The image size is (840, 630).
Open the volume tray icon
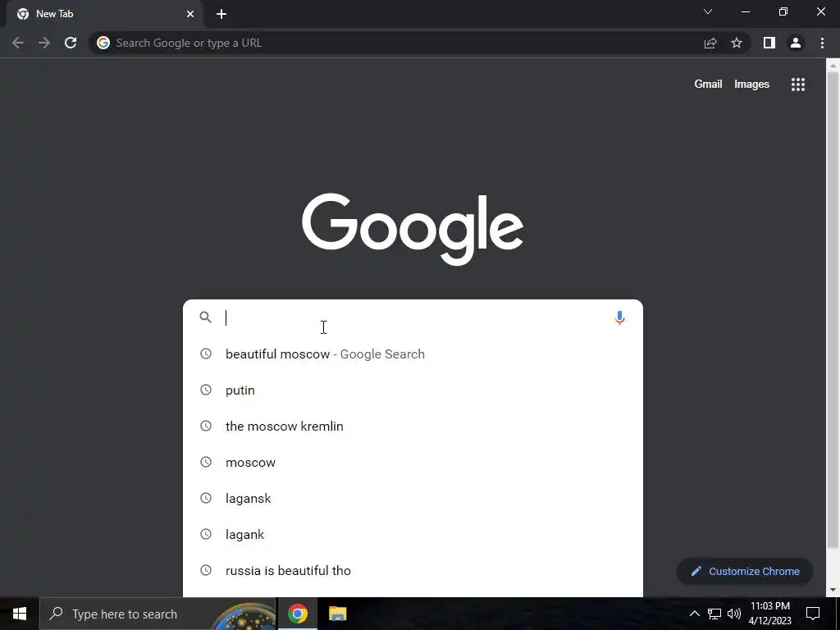point(734,614)
